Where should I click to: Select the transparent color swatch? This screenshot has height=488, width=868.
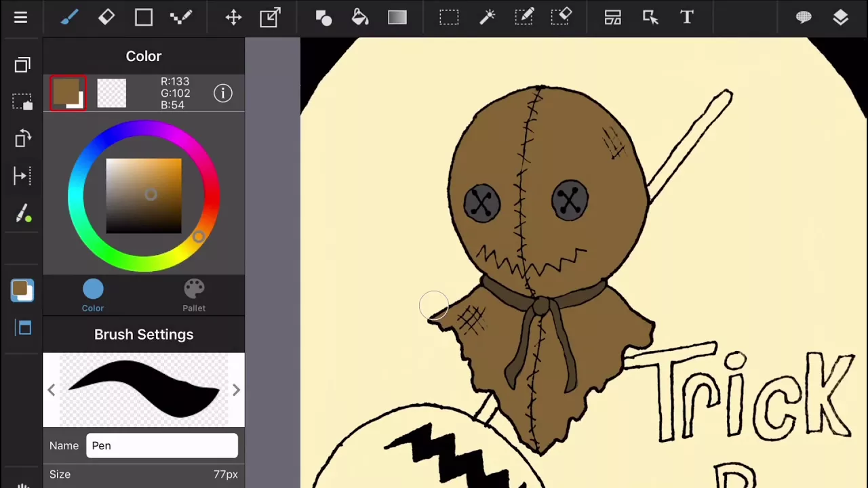[111, 93]
